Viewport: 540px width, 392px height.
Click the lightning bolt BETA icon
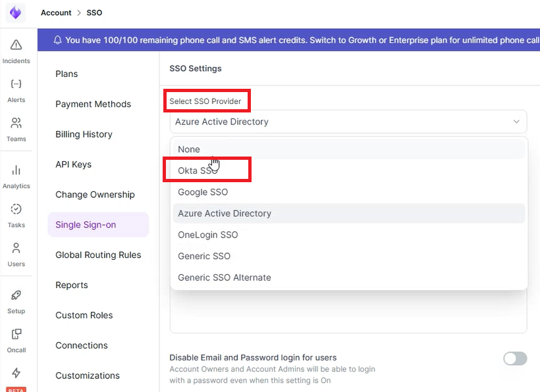coord(16,373)
